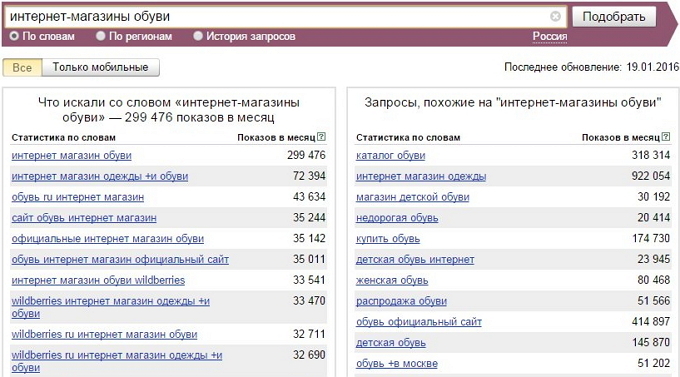The image size is (680, 377).
Task: Click the value '51 202'
Action: pyautogui.click(x=654, y=363)
